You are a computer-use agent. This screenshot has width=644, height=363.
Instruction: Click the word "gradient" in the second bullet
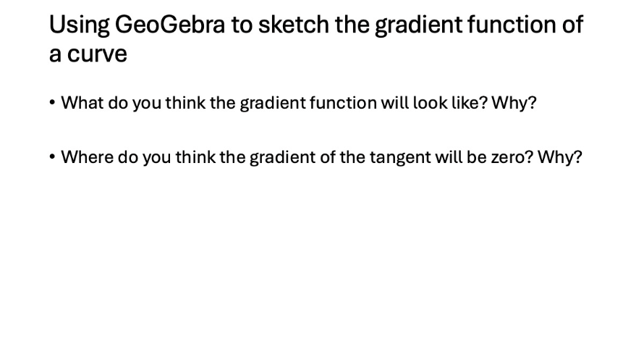(x=281, y=157)
